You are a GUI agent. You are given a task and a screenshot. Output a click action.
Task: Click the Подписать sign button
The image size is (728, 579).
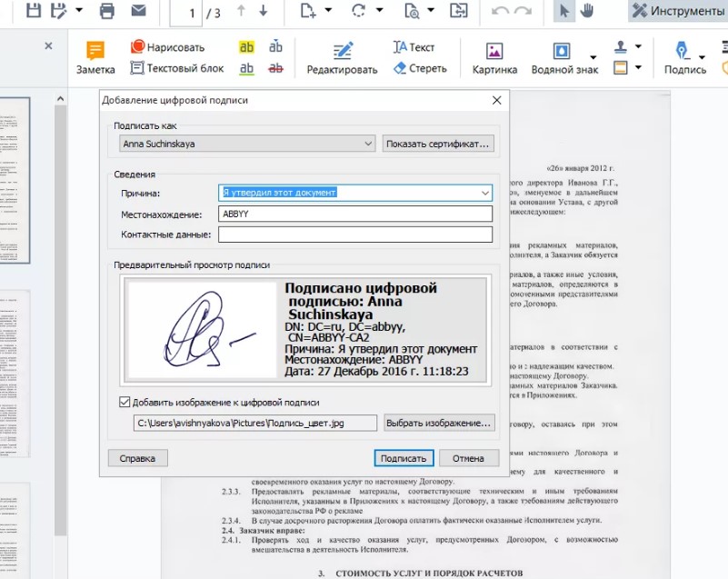pyautogui.click(x=404, y=458)
